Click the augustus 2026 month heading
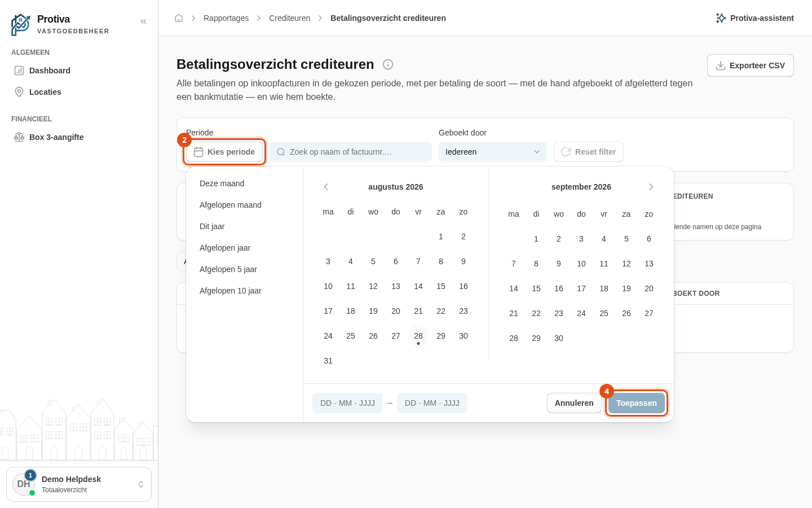 [396, 187]
